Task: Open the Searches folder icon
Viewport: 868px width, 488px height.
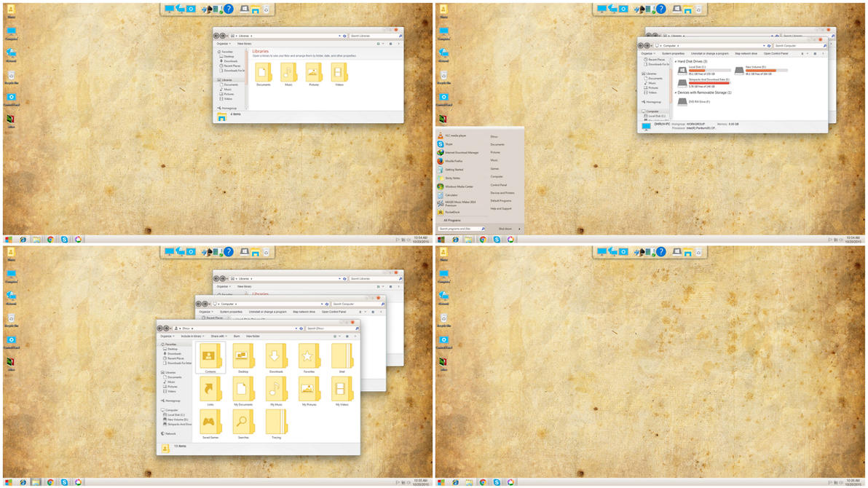Action: (243, 422)
